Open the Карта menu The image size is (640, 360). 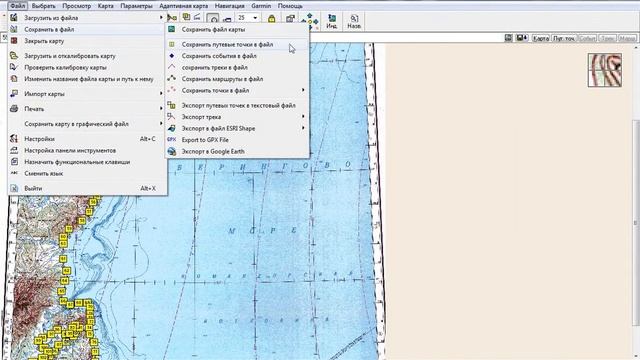[106, 6]
